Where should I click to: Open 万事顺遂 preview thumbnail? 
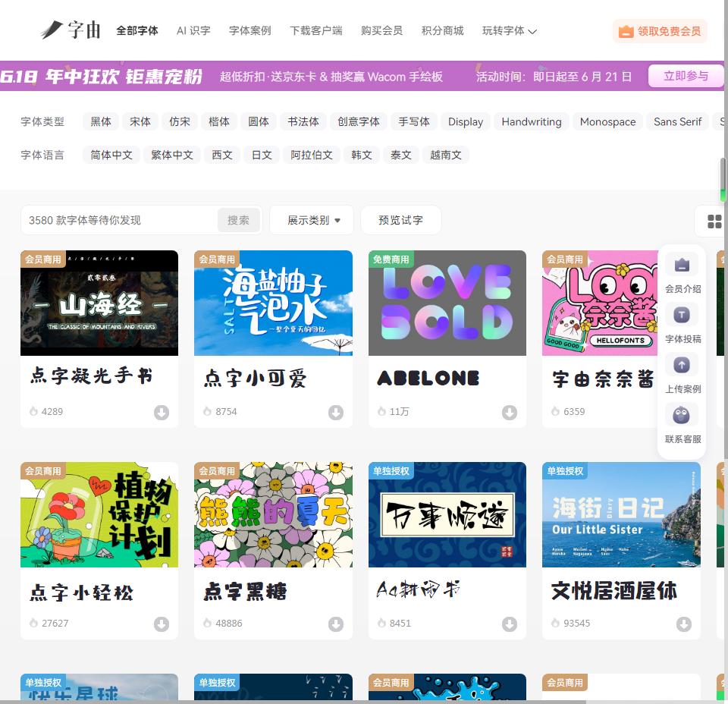447,514
